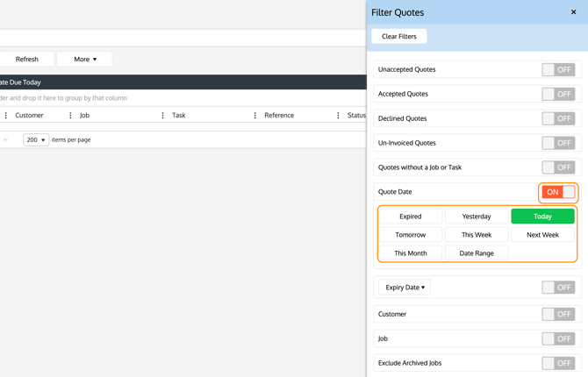Click the pagination arrow beside items per page
588x377 pixels.
pyautogui.click(x=6, y=139)
